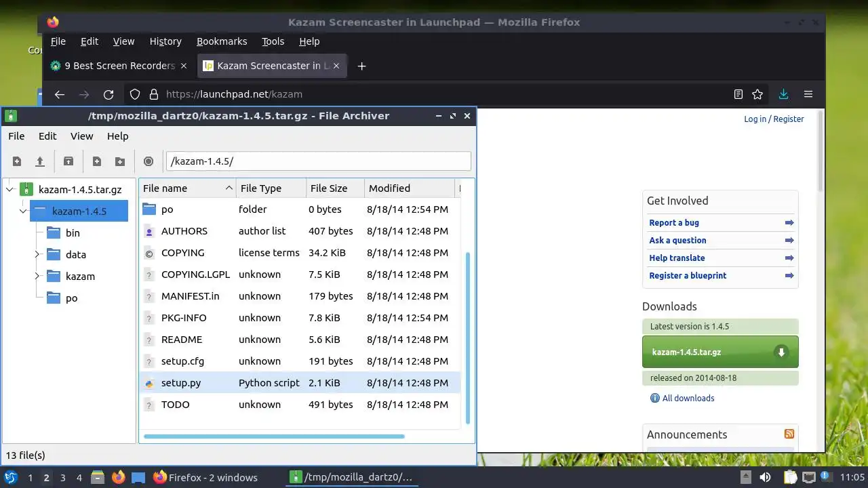Click the LXQt start menu icon
The height and width of the screenshot is (488, 868).
click(11, 477)
